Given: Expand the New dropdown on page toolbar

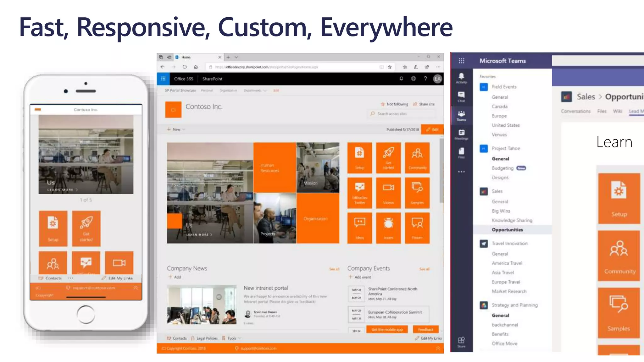Looking at the screenshot, I should pyautogui.click(x=176, y=129).
